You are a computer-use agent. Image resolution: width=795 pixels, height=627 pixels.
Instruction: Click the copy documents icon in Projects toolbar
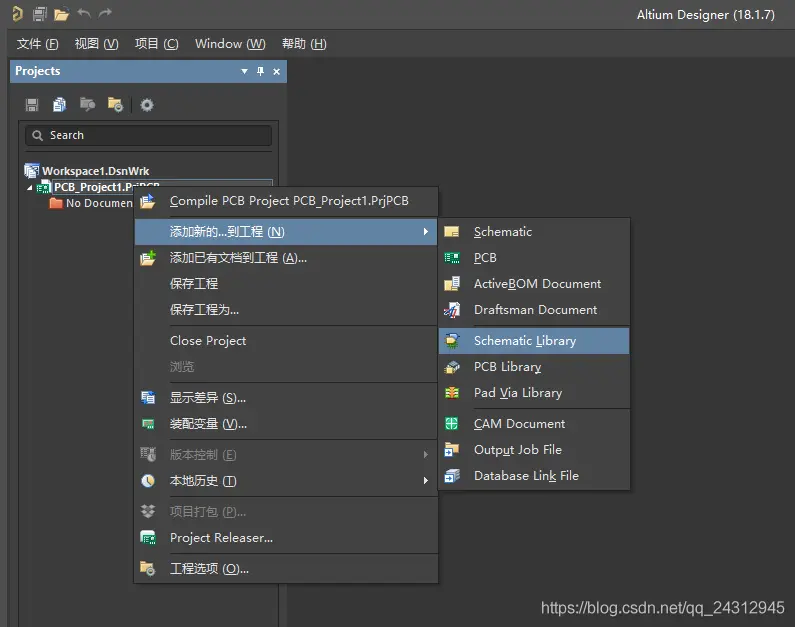tap(59, 104)
